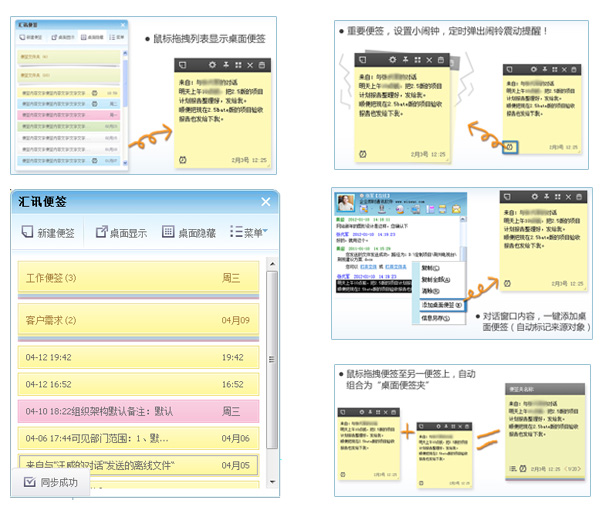
Task: Open gear settings on the smaller reminder note
Action: [534, 69]
